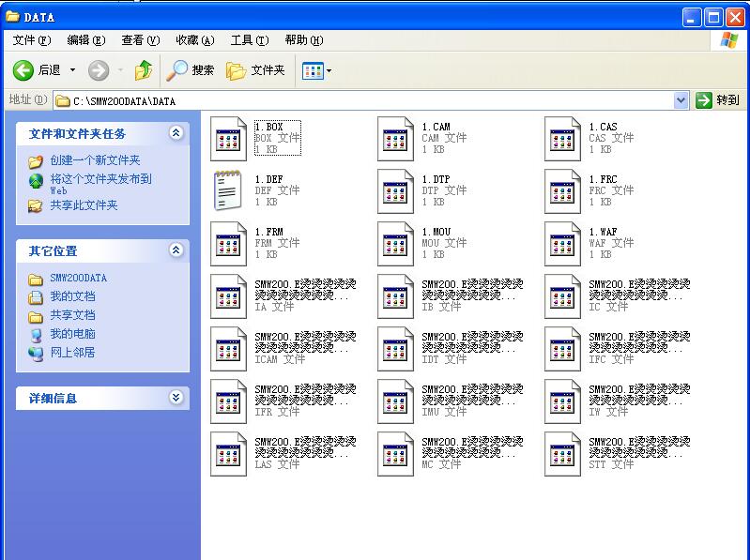Screen dimensions: 750x560
Task: Minimize the DATA window
Action: point(692,18)
